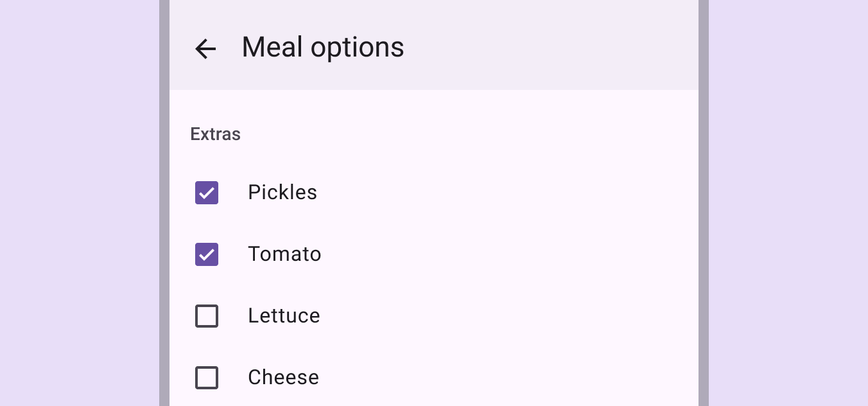Go back using the arrow icon
This screenshot has width=868, height=406.
pos(205,48)
